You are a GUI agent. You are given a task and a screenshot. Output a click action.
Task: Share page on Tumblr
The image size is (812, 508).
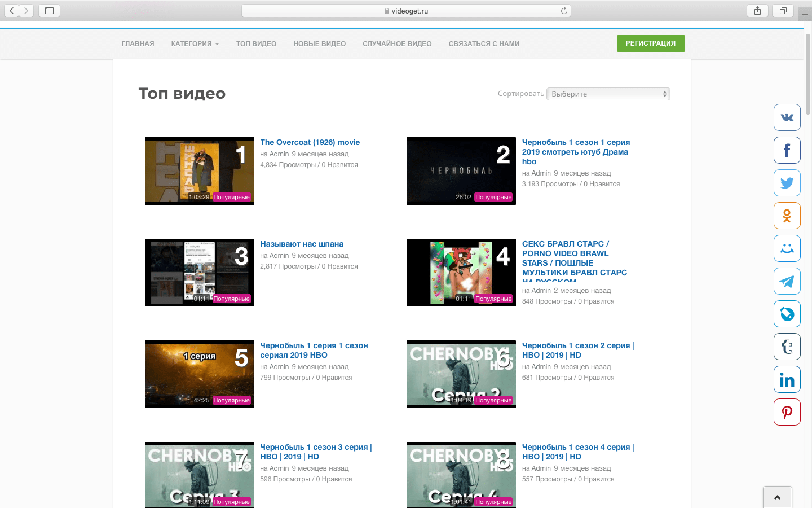pos(787,347)
